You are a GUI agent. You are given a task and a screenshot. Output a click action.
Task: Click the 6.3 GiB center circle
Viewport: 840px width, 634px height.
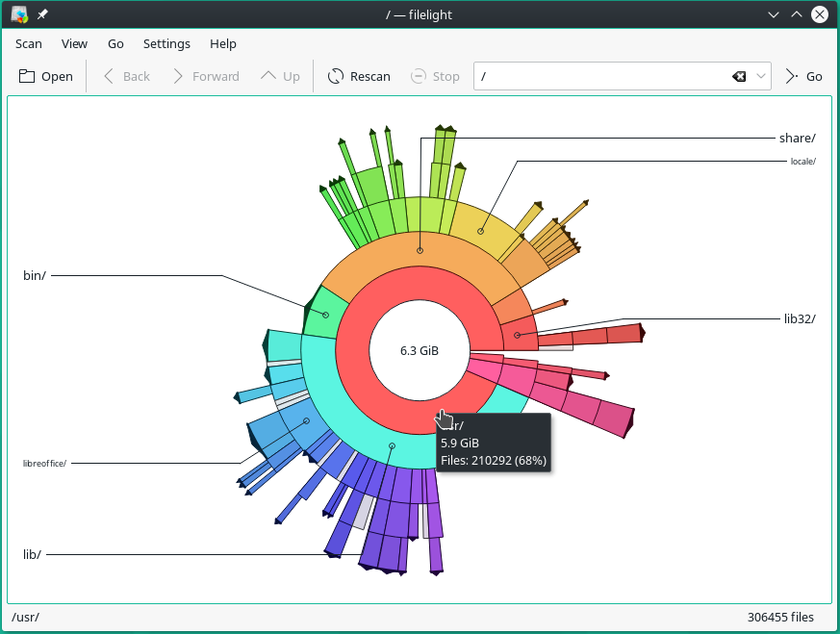(x=417, y=351)
